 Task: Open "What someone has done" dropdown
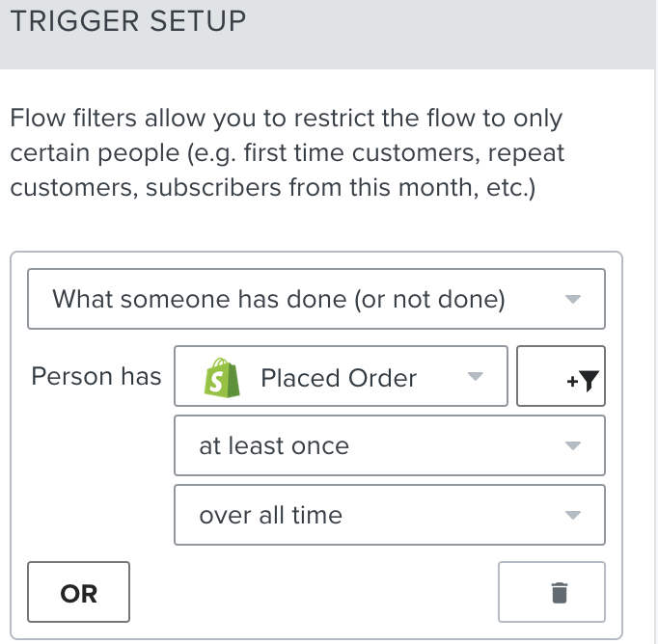(316, 300)
